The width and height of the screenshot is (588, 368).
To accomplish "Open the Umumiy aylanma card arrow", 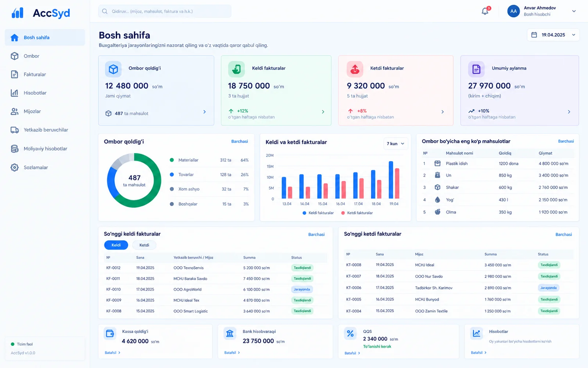I will (x=569, y=112).
